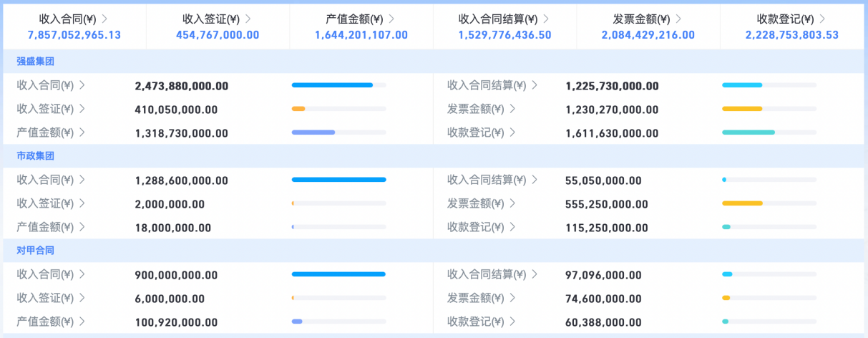Click 发票金额(¥) arrow under 市政集团
This screenshot has width=868, height=338.
coord(513,203)
